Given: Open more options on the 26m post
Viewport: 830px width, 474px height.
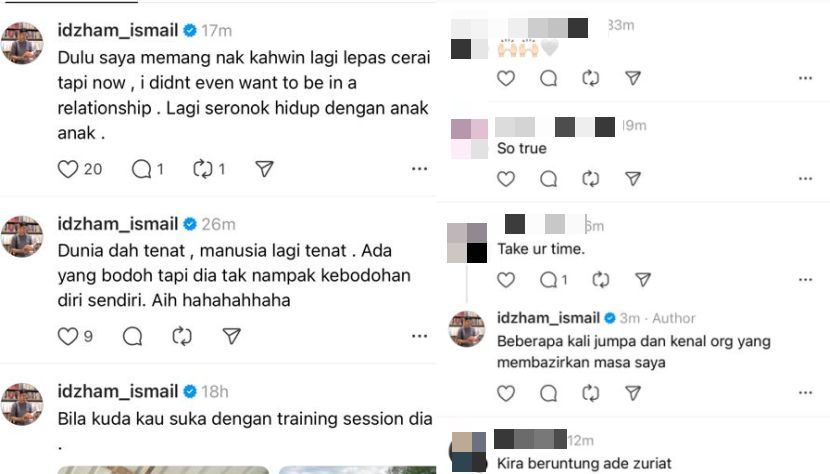Looking at the screenshot, I should tap(419, 336).
